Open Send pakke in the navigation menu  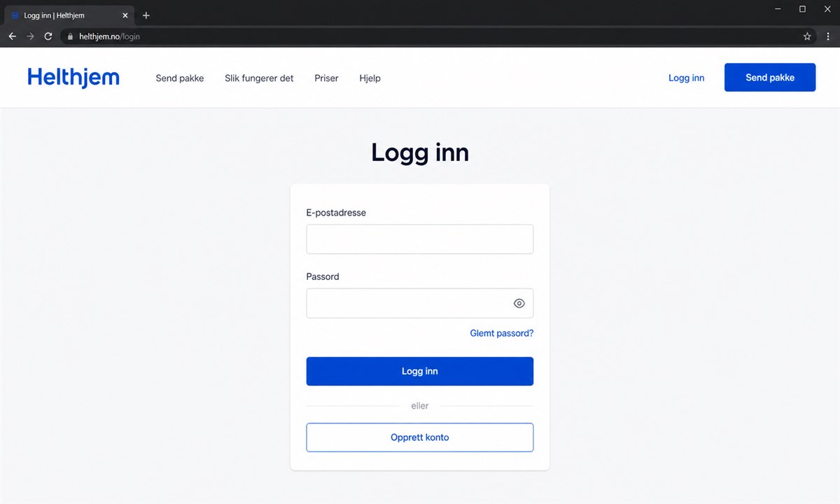[x=180, y=78]
